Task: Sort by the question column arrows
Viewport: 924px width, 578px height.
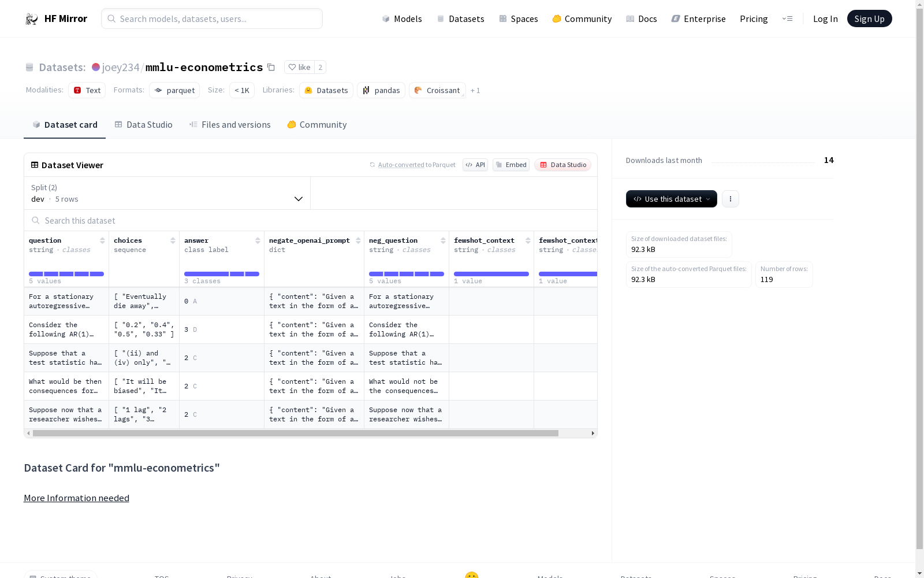Action: (102, 240)
